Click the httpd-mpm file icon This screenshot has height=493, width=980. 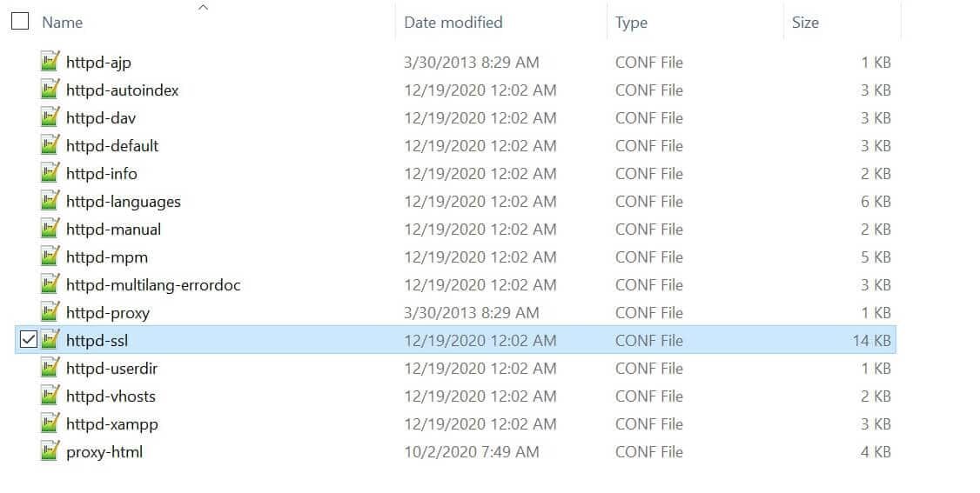[x=50, y=257]
